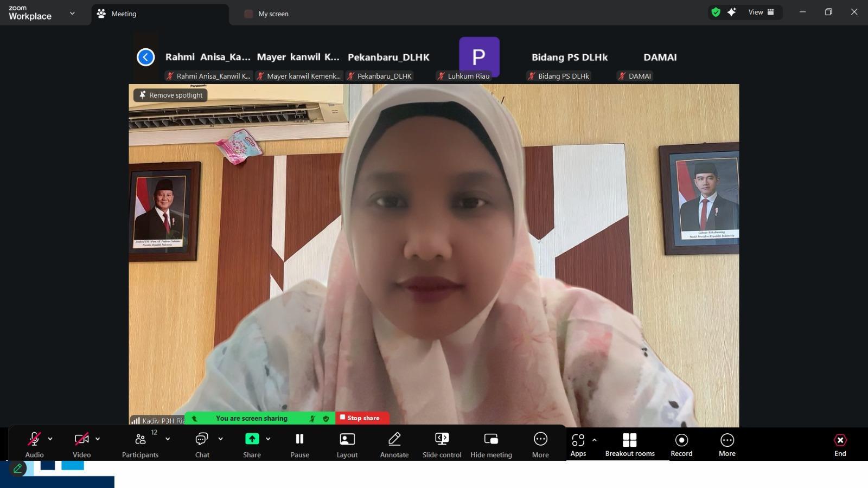Open the Apps panel
Viewport: 868px width, 488px height.
tap(578, 444)
